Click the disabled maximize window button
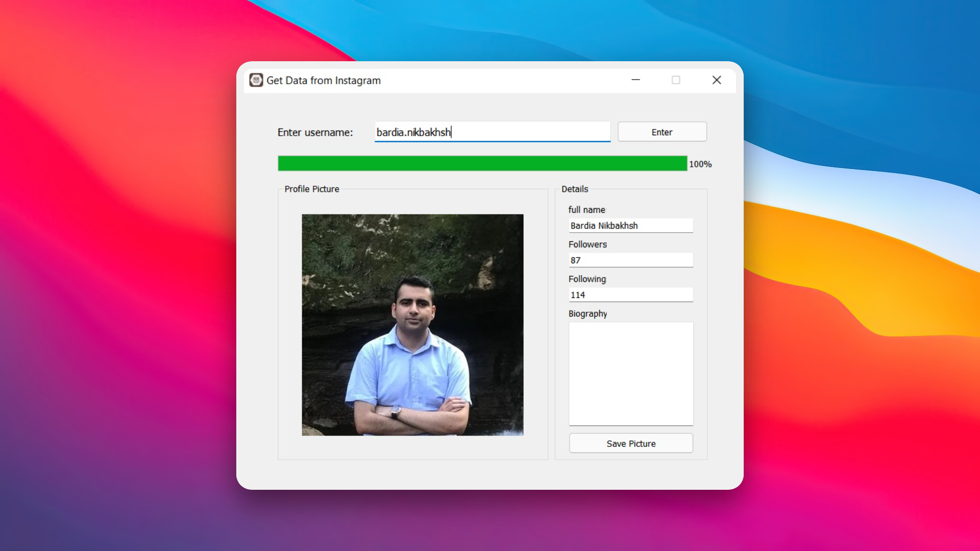 pos(676,80)
